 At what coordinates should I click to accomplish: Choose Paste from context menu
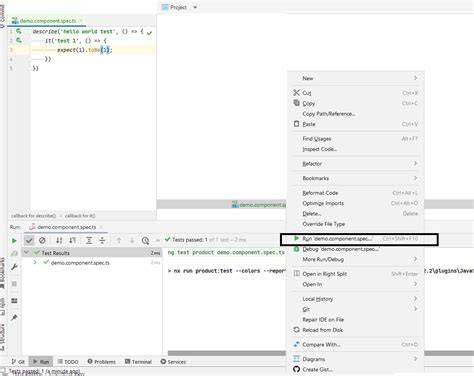355,124
